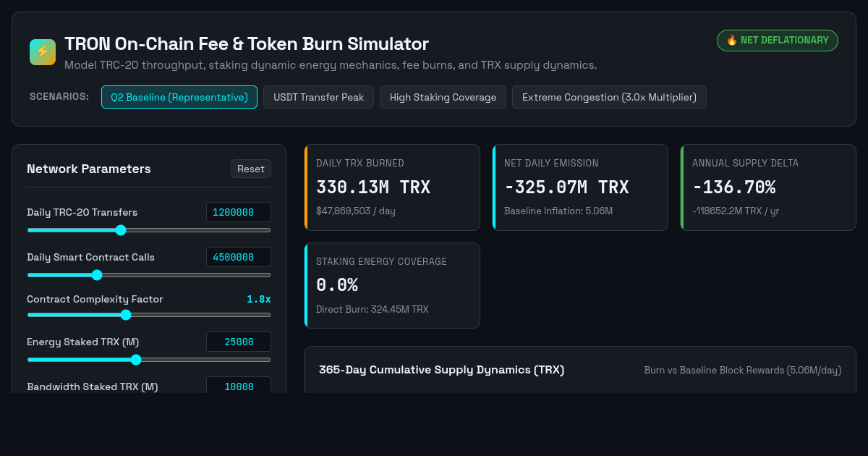Click the SCENARIOS: label
This screenshot has width=868, height=456.
click(59, 97)
